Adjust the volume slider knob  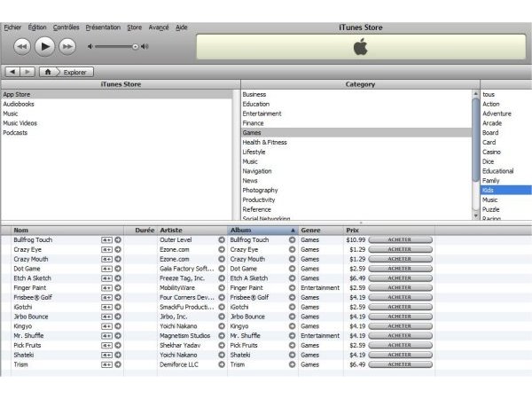point(135,46)
